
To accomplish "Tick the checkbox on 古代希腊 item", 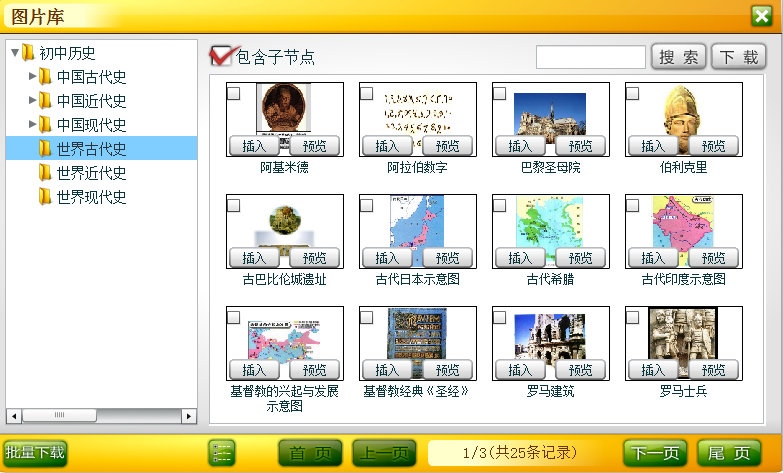I will tap(500, 205).
